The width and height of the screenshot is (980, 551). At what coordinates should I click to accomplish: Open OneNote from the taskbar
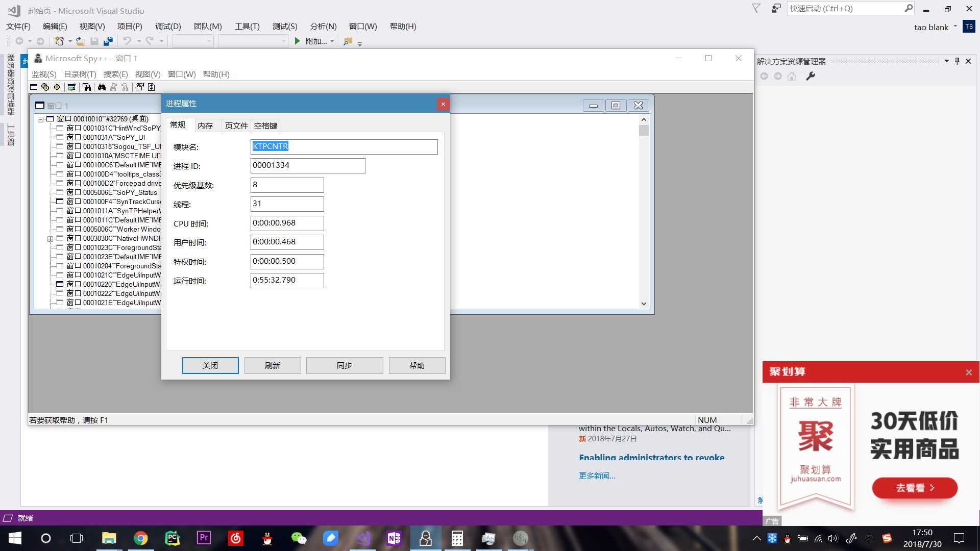pos(394,538)
